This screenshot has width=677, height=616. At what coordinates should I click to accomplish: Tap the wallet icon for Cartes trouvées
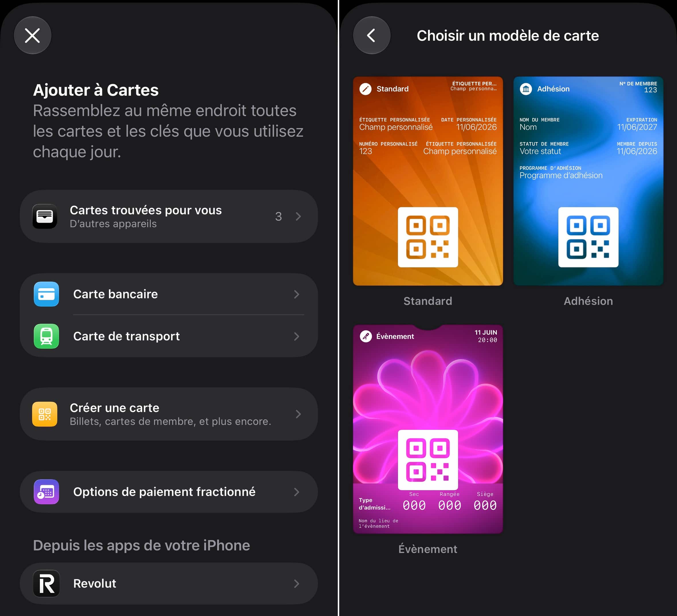coord(45,216)
